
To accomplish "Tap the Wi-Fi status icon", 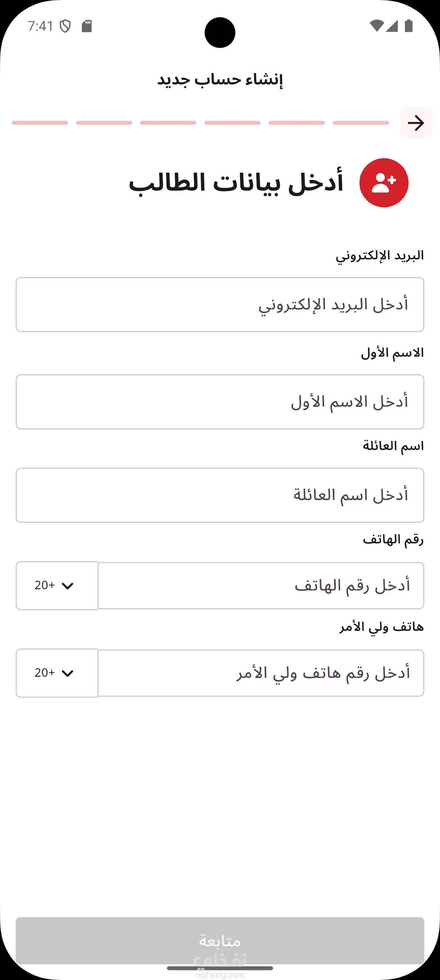I will pos(376,26).
